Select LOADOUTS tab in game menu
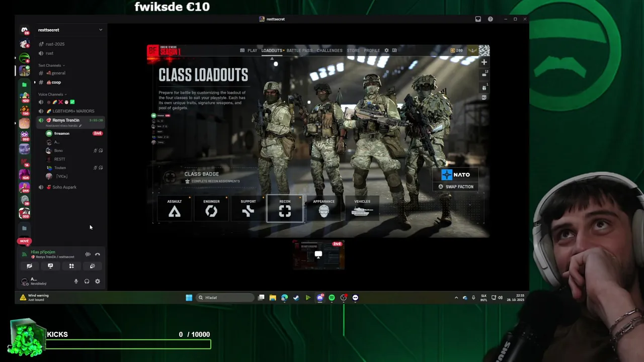This screenshot has height=362, width=644. 272,50
